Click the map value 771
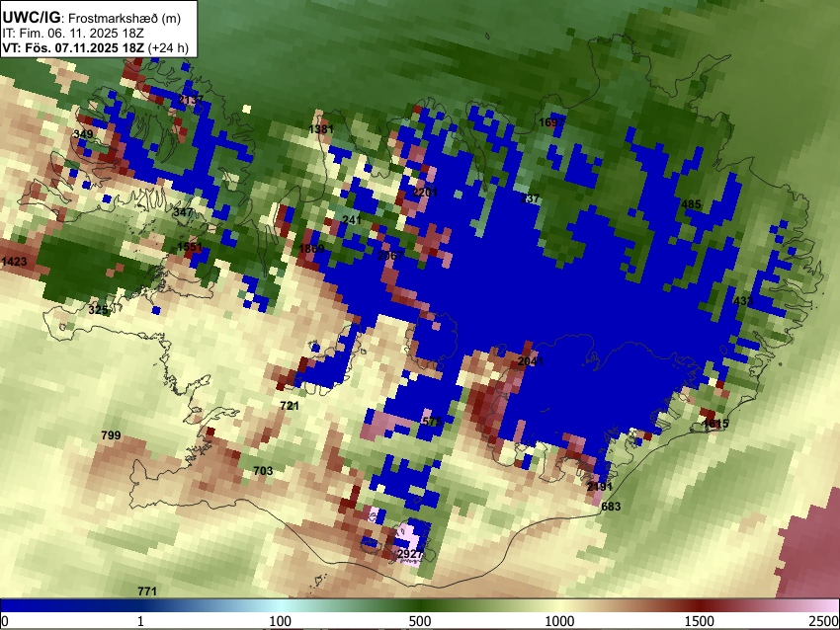The width and height of the screenshot is (840, 630). pyautogui.click(x=147, y=591)
